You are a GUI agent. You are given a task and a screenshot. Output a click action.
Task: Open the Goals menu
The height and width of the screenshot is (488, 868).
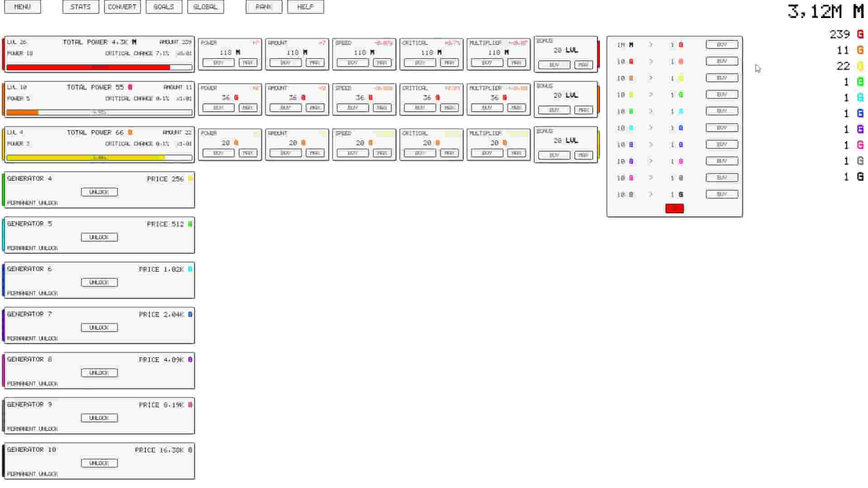point(164,7)
